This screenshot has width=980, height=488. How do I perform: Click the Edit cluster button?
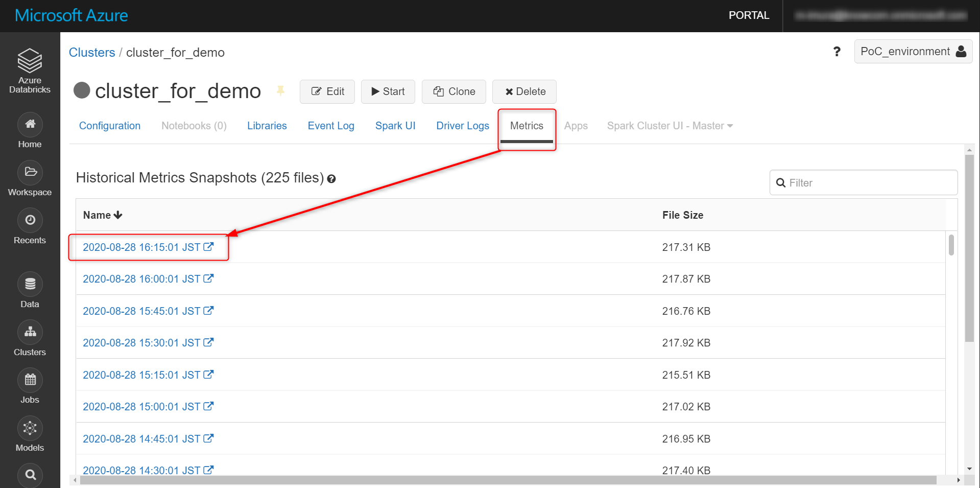click(327, 91)
